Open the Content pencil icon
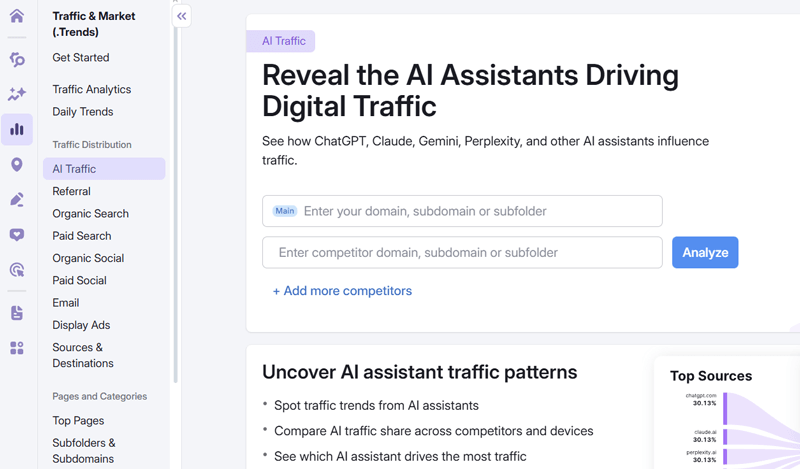The image size is (800, 469). [17, 200]
